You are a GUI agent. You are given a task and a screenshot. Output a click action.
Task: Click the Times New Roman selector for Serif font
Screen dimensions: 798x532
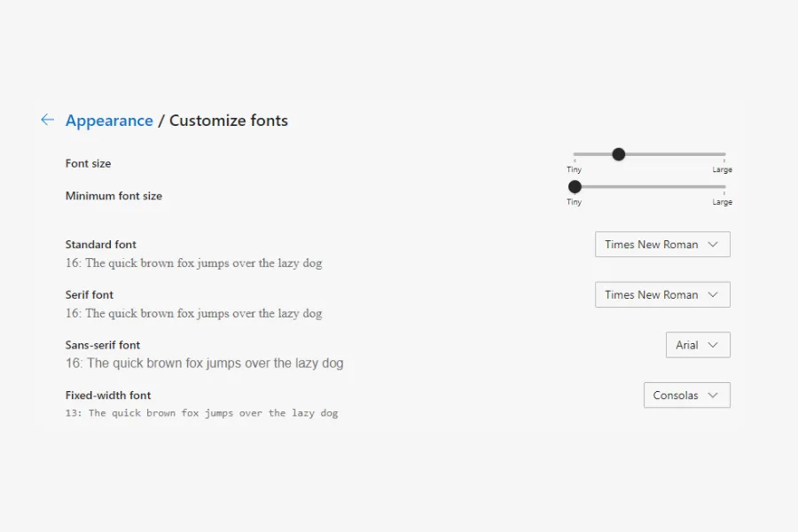[x=662, y=294]
